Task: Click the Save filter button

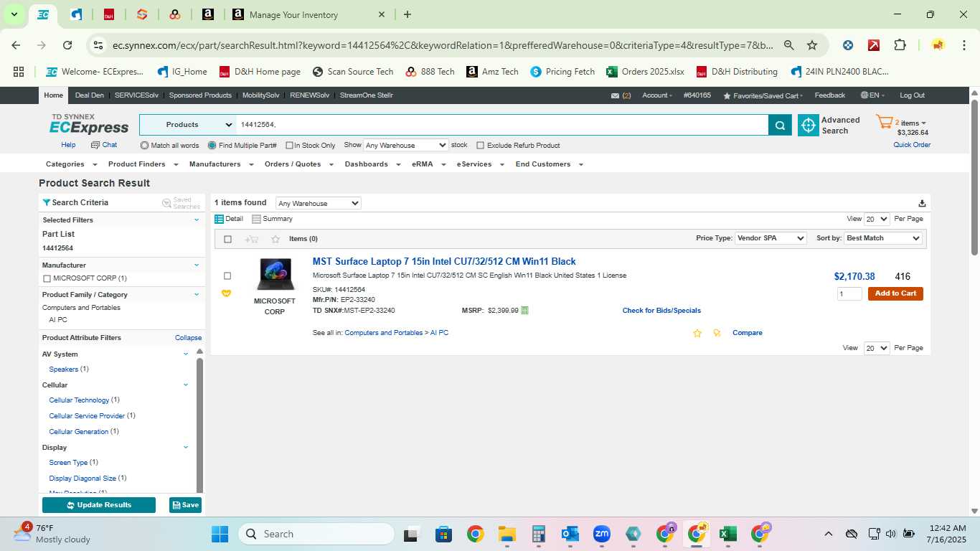Action: point(185,505)
